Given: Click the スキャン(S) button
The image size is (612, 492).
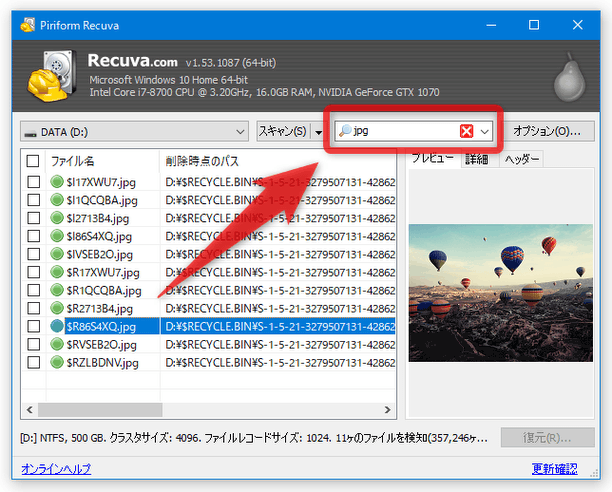Looking at the screenshot, I should (x=283, y=131).
